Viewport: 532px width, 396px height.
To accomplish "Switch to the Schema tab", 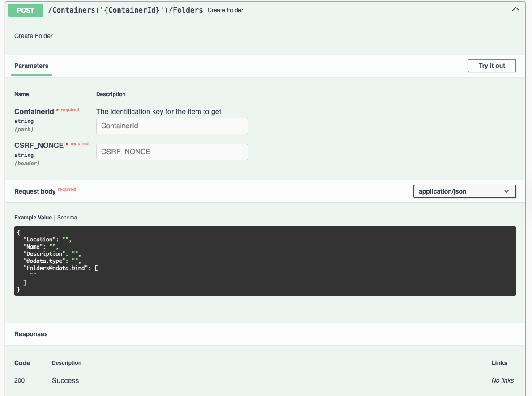I will pos(67,218).
